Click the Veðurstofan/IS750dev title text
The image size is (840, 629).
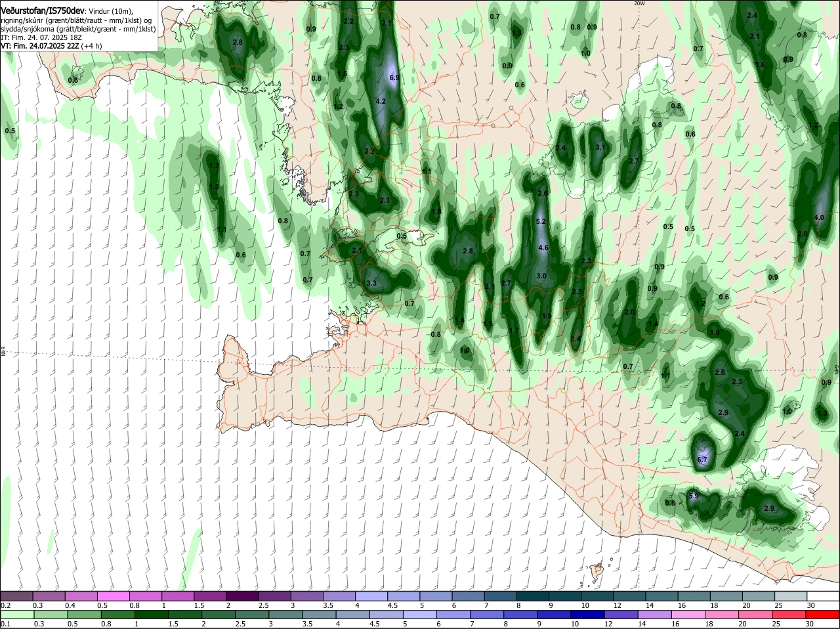point(43,11)
